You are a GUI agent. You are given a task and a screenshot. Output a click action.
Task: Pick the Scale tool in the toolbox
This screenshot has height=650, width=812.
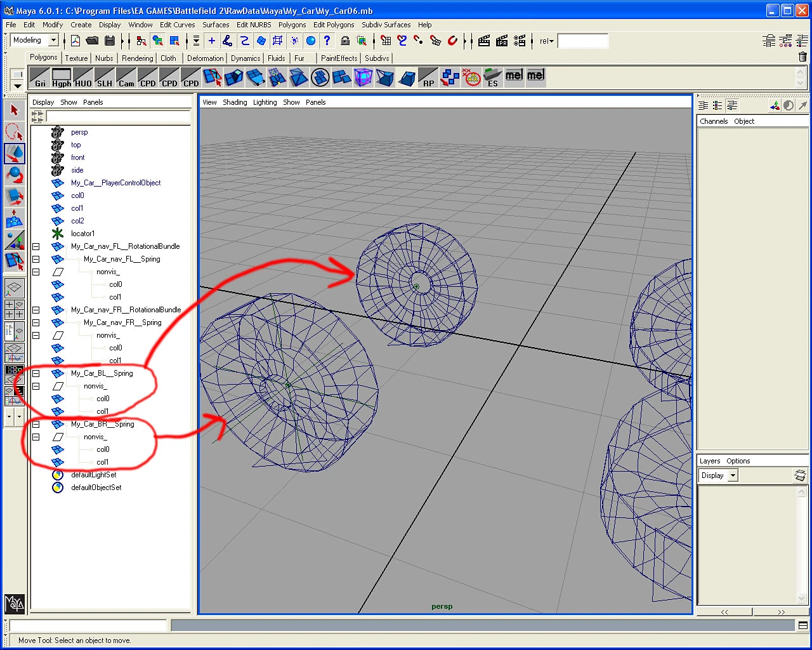14,197
